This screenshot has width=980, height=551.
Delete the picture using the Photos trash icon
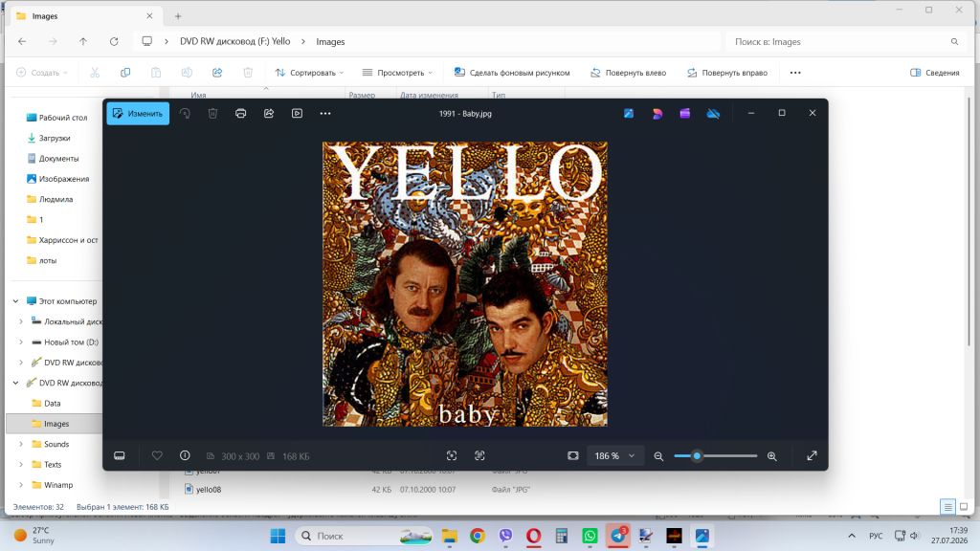click(212, 114)
